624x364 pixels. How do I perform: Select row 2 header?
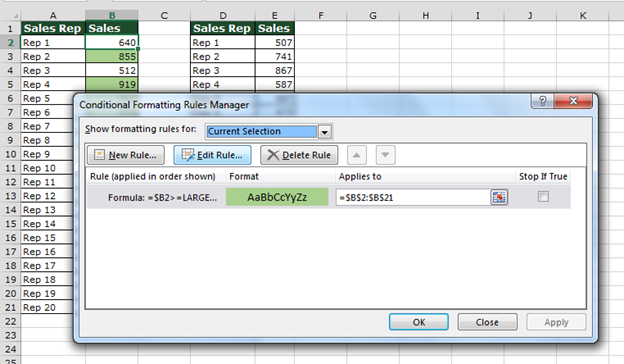[x=10, y=43]
